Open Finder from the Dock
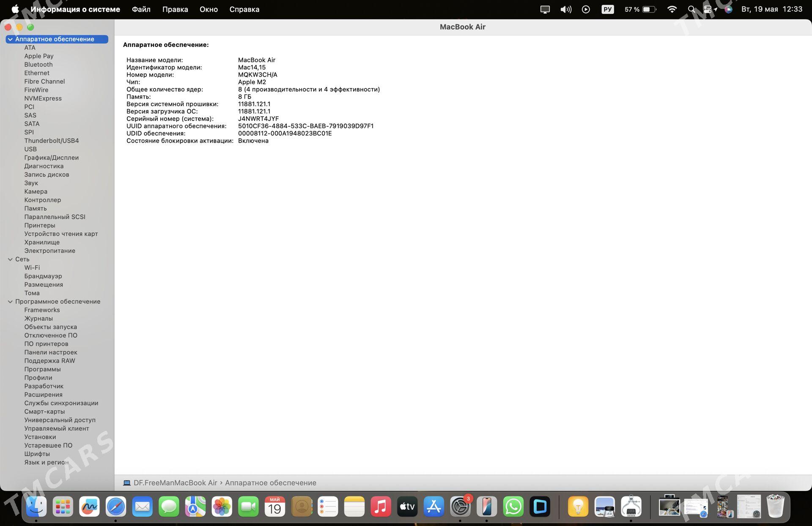This screenshot has height=526, width=812. tap(36, 506)
